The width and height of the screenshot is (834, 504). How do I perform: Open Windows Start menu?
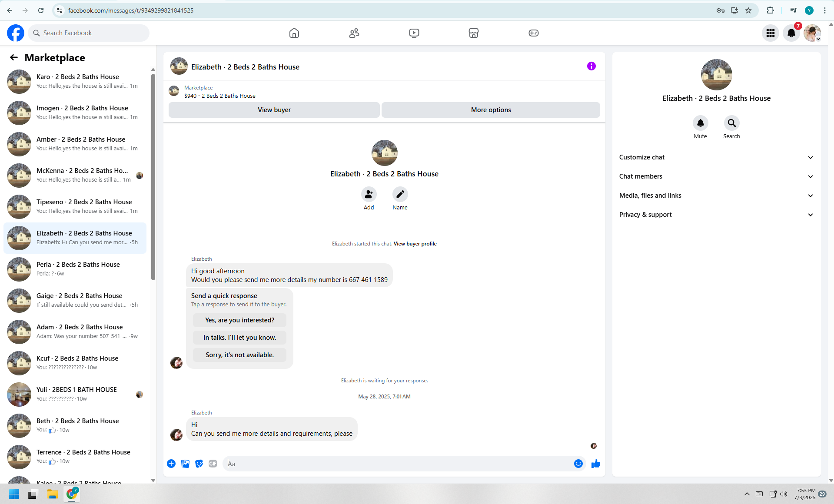(14, 494)
